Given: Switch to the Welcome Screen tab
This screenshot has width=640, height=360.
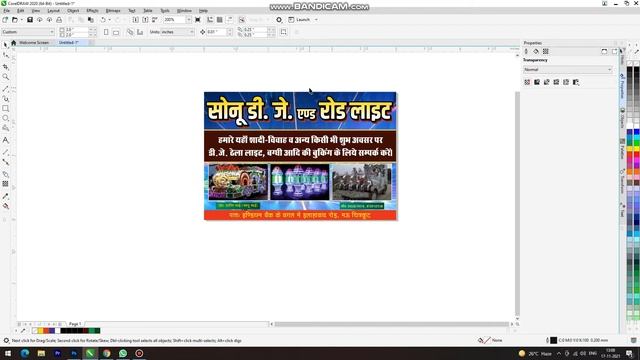Looking at the screenshot, I should tap(34, 42).
